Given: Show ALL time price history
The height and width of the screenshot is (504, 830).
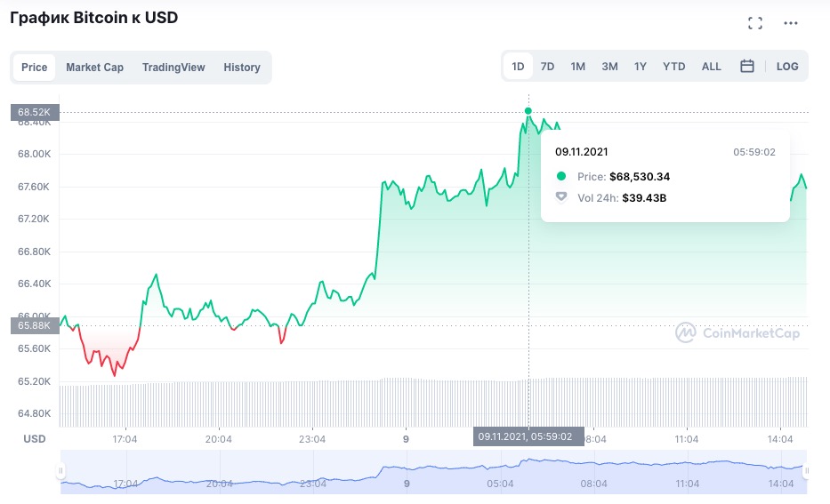Looking at the screenshot, I should coord(712,67).
